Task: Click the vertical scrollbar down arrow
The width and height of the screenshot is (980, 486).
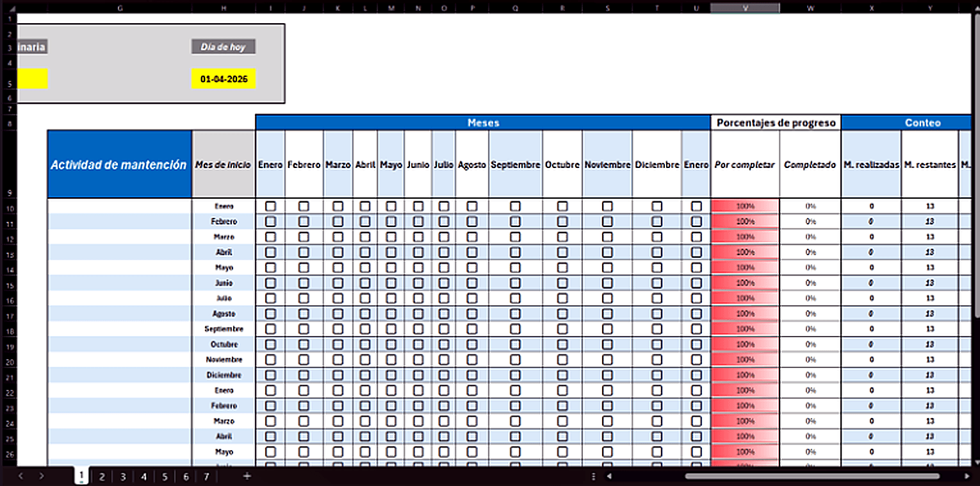Action: point(975,462)
